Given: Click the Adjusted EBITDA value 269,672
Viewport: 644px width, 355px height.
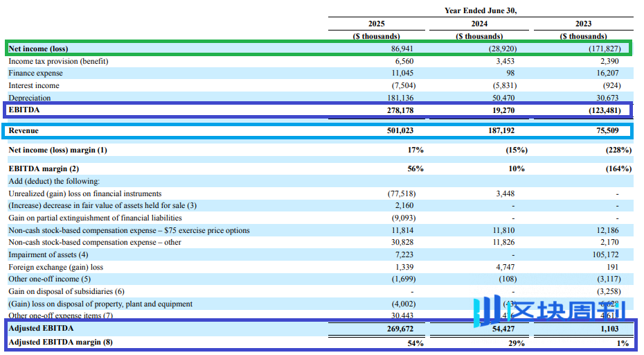Looking at the screenshot, I should pyautogui.click(x=399, y=329).
